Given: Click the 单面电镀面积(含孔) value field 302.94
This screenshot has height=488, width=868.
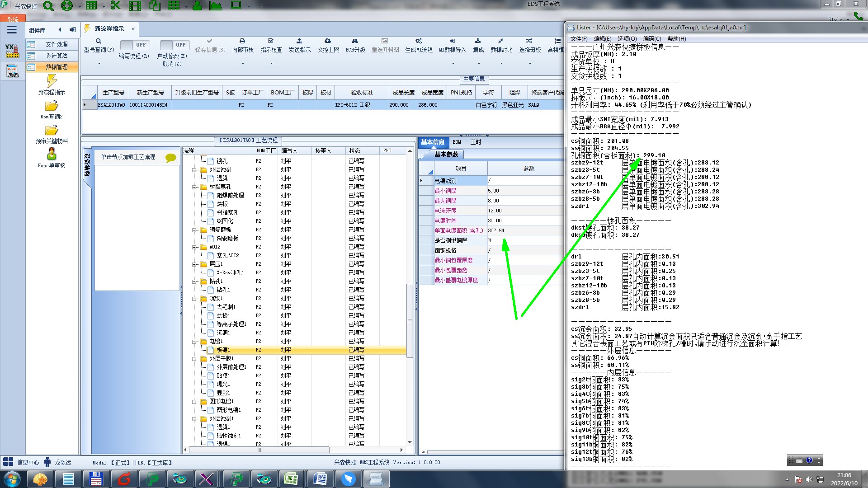Looking at the screenshot, I should click(525, 230).
